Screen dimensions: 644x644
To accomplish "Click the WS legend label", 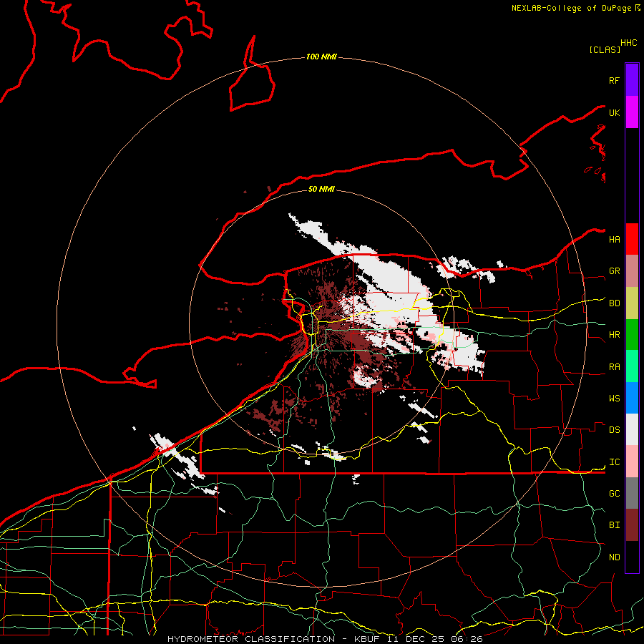I will (614, 399).
